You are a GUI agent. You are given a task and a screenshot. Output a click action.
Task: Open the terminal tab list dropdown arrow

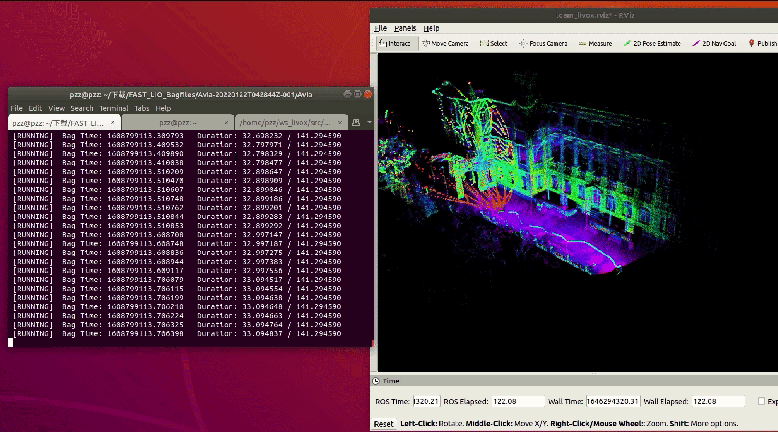(x=368, y=122)
